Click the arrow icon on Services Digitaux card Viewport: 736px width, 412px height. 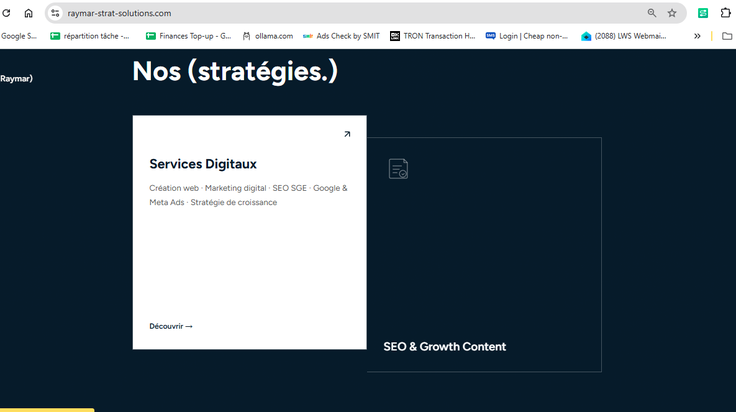click(347, 134)
